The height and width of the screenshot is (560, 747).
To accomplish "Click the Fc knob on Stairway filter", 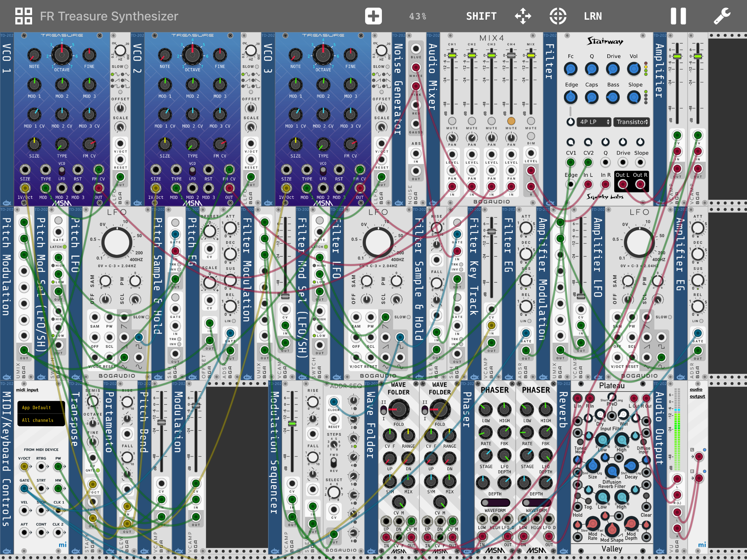I will coord(570,69).
